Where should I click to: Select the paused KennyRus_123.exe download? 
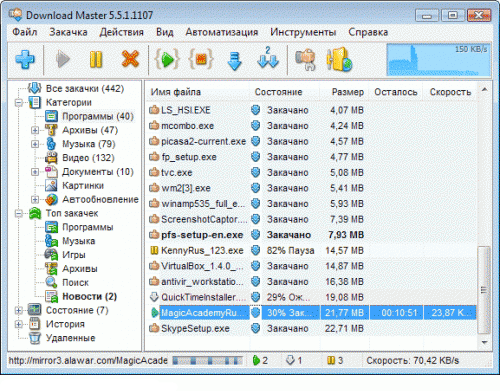[x=311, y=251]
